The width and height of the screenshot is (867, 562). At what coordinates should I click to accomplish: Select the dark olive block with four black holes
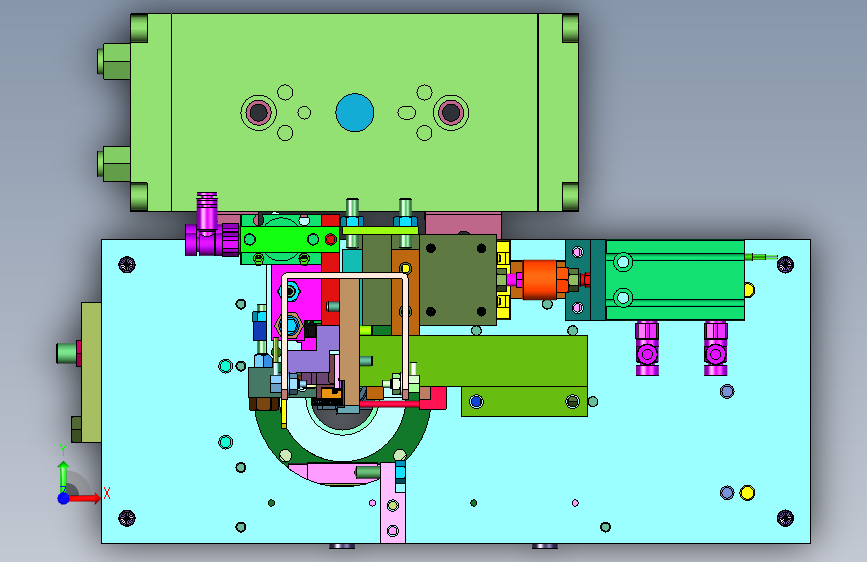(457, 280)
